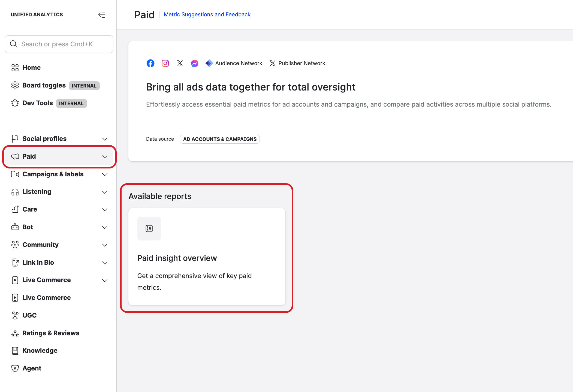
Task: Open Metric Suggestions and Feedback
Action: tap(207, 14)
